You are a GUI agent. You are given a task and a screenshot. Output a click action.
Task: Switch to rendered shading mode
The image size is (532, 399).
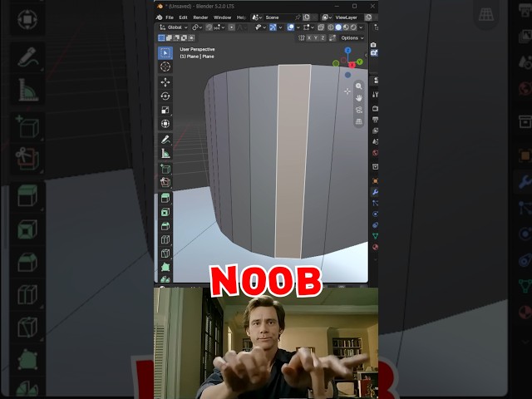click(x=353, y=27)
